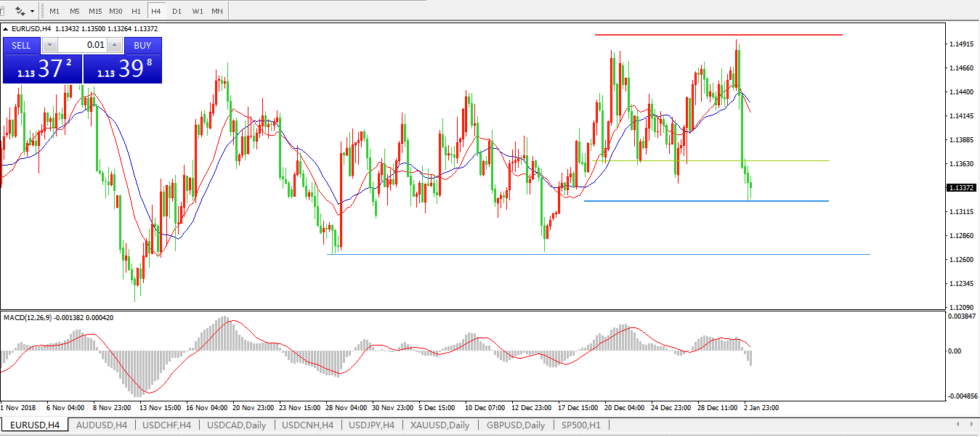Open the AUDUSD,H4 chart tab
The image size is (980, 437).
click(102, 425)
